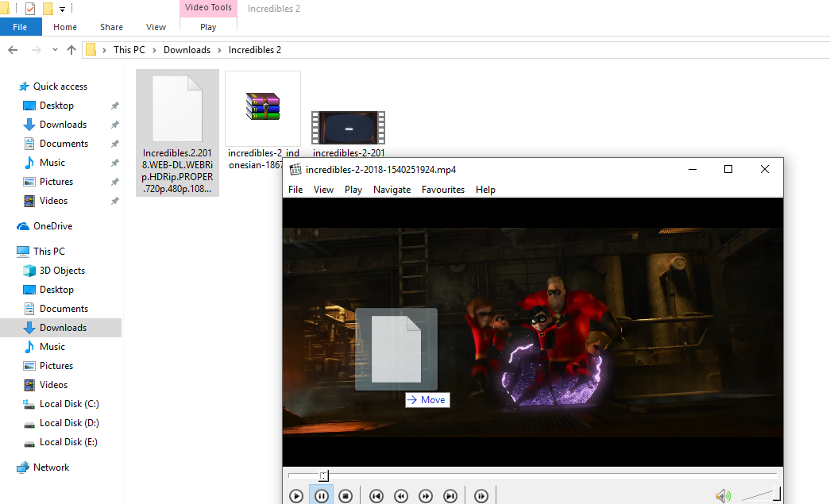Open Local Disk (D:)
Viewport: 830px width, 504px height.
69,422
